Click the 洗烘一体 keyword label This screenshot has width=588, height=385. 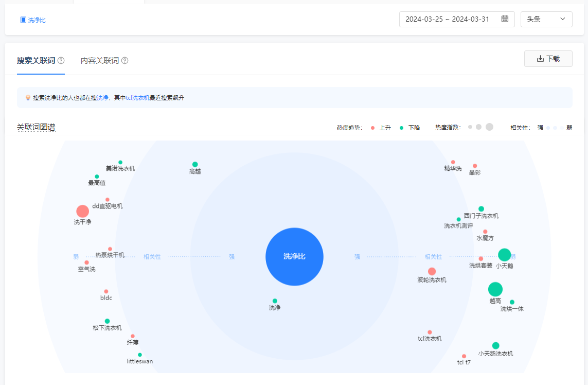pyautogui.click(x=512, y=309)
